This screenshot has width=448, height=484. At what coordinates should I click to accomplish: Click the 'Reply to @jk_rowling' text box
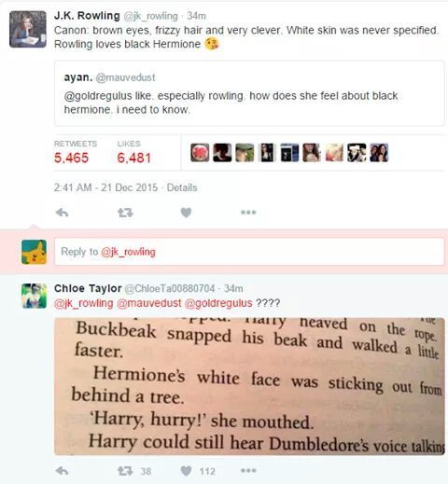click(x=249, y=252)
